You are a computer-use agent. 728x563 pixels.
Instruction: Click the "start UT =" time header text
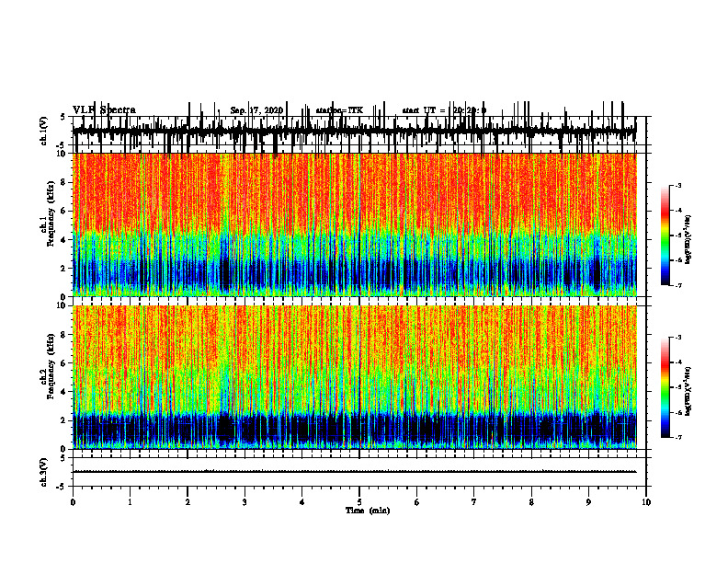424,110
